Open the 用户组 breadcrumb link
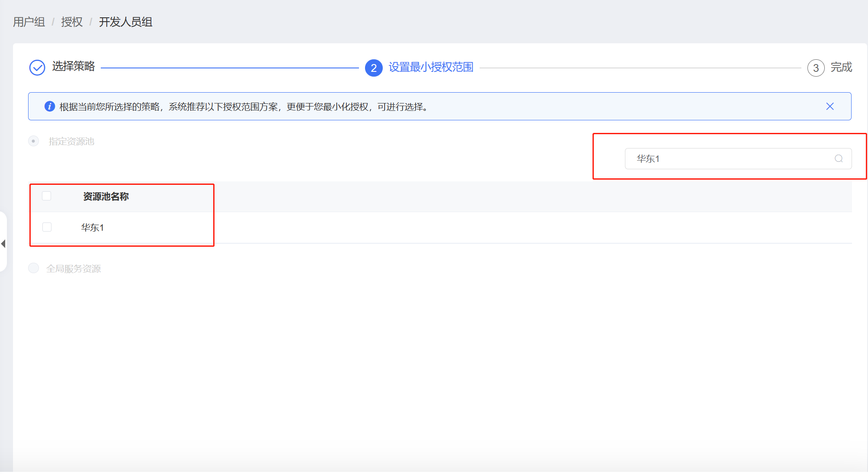 pos(29,22)
